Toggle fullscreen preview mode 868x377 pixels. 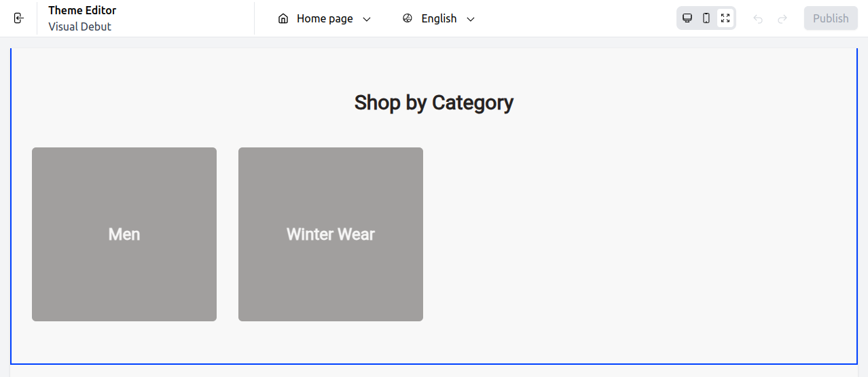[725, 18]
